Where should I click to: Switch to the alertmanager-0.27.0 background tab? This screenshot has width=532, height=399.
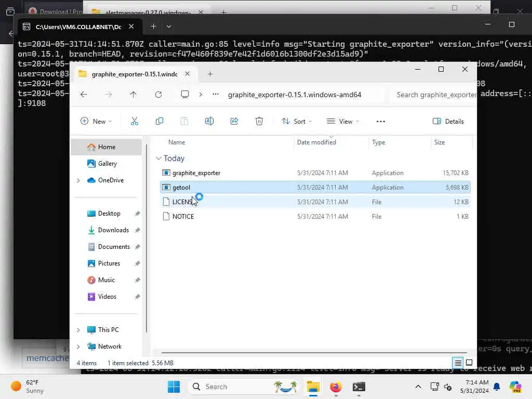pos(148,12)
